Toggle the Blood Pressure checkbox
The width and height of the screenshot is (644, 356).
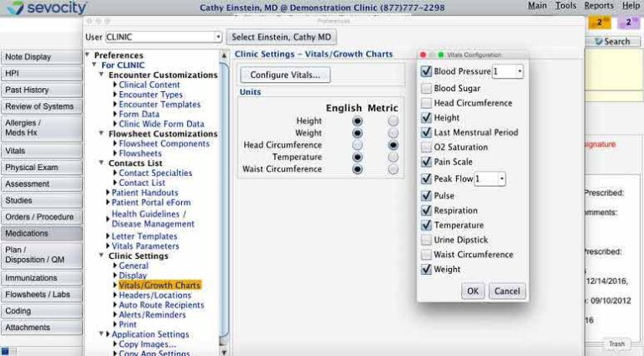point(426,71)
